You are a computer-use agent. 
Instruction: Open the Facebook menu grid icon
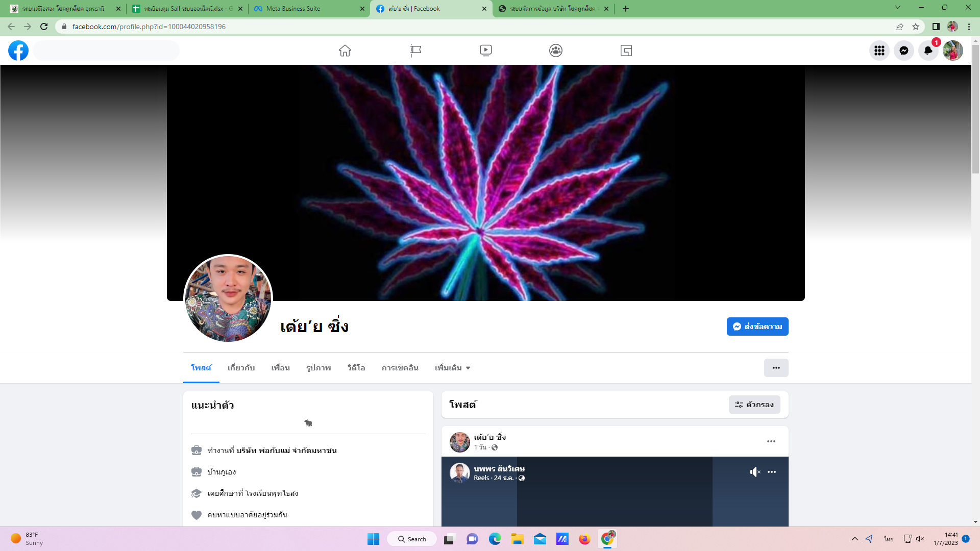(879, 51)
